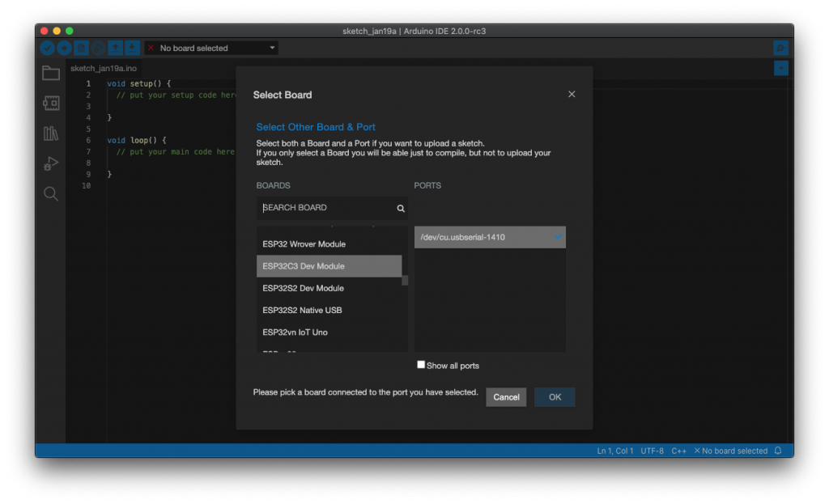Click the macOS green zoom button
This screenshot has width=829, height=504.
pyautogui.click(x=70, y=31)
